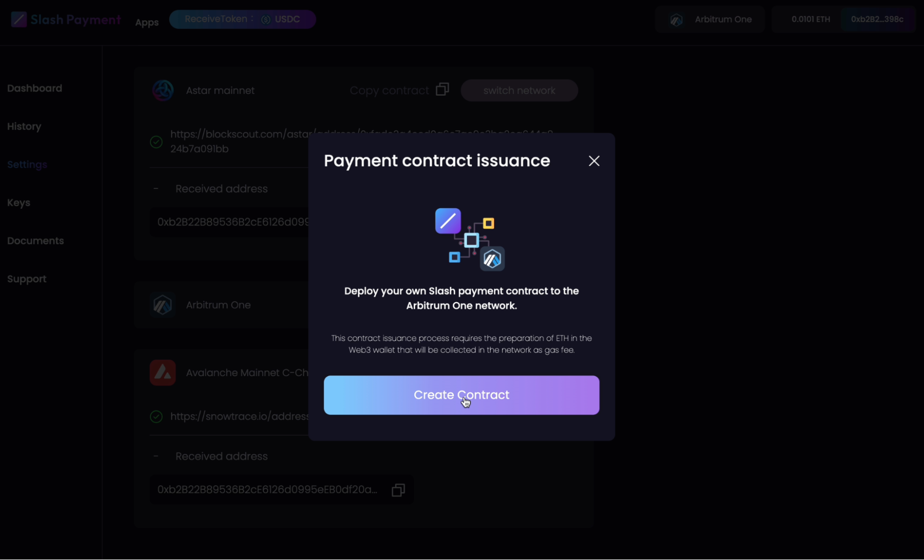
Task: Go to Keys in sidebar
Action: pyautogui.click(x=18, y=202)
